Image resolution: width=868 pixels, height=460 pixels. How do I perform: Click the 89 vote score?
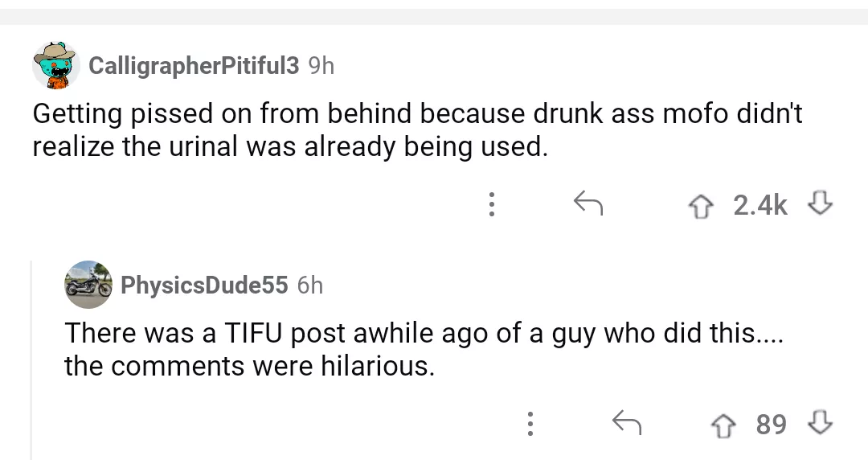(x=772, y=423)
